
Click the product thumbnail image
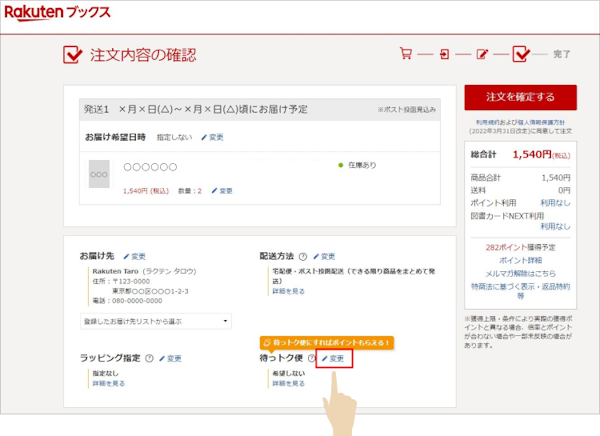[x=99, y=174]
